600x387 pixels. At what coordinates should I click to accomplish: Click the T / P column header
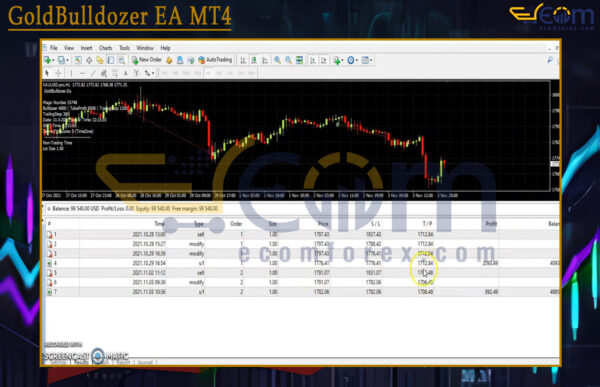(427, 224)
